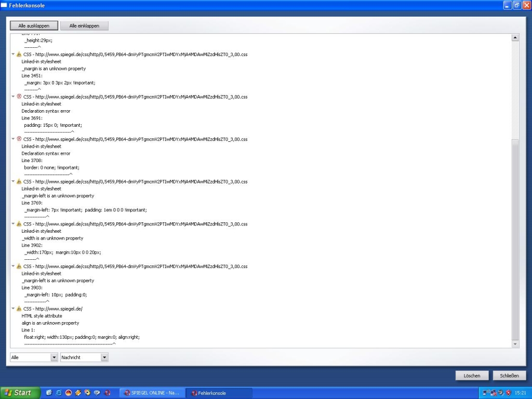Click the first quick launch icon beside Start

coord(49,393)
